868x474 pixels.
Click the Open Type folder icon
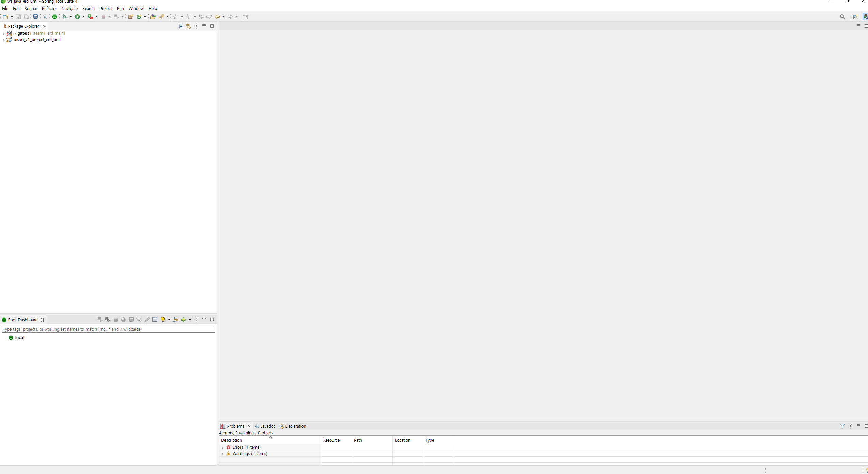153,17
